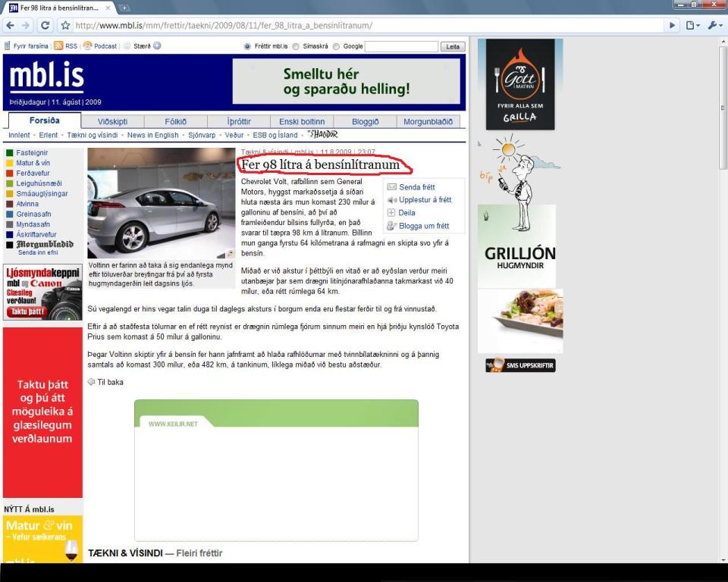Open the Sjónvarp link
The width and height of the screenshot is (728, 582).
point(202,135)
